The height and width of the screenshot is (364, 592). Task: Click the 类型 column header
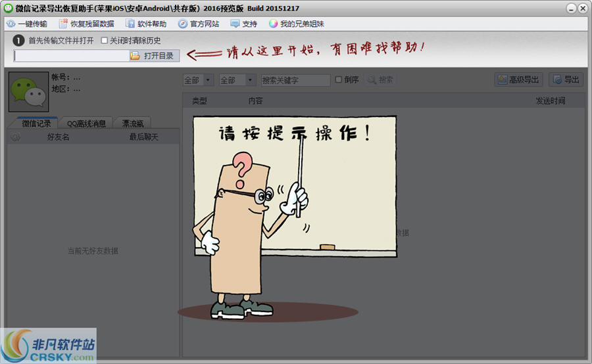pyautogui.click(x=199, y=101)
